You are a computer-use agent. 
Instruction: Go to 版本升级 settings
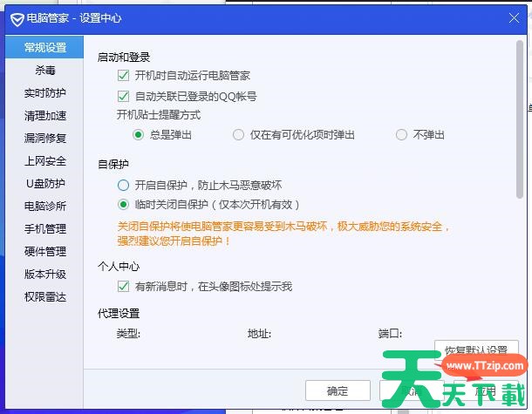pos(44,274)
